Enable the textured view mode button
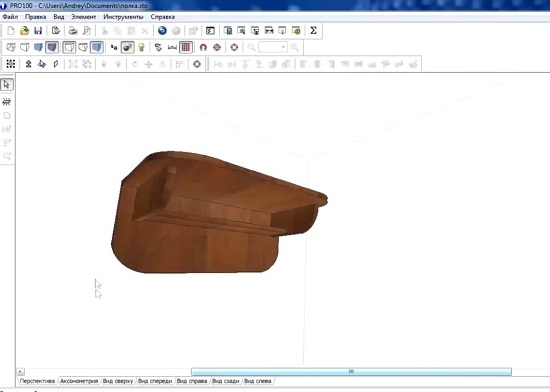550x392 pixels. 127,47
